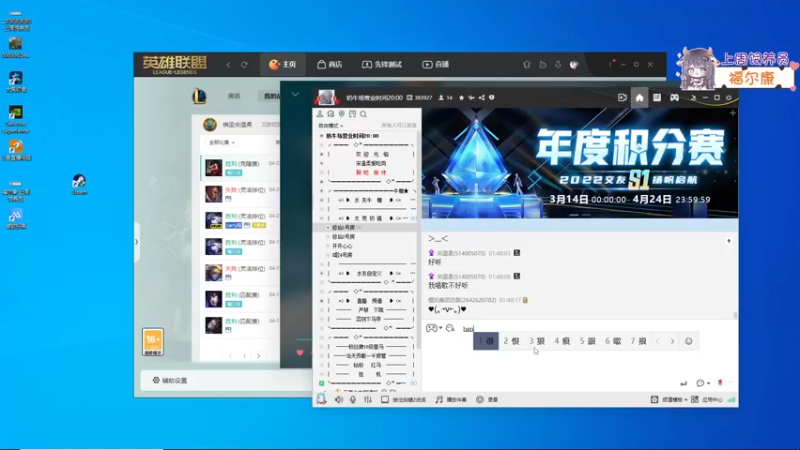Select the first victory match row
Image resolution: width=800 pixels, height=450 pixels.
click(242, 168)
